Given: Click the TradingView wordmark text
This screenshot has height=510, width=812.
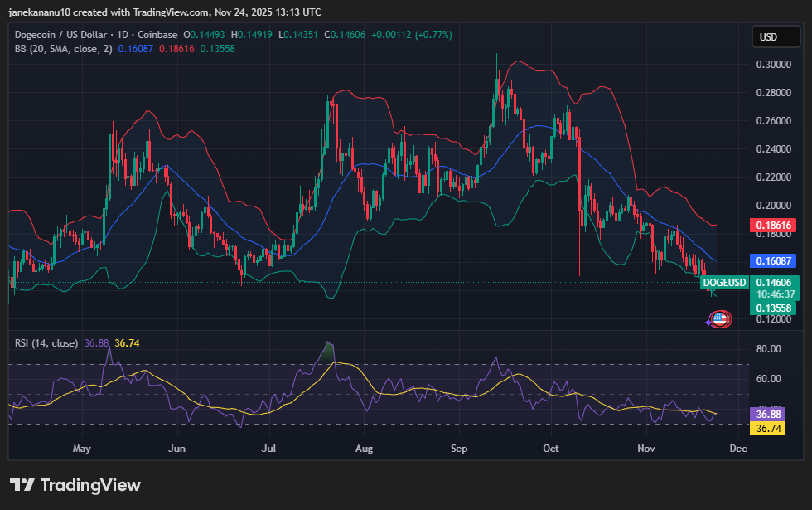Looking at the screenshot, I should click(90, 485).
